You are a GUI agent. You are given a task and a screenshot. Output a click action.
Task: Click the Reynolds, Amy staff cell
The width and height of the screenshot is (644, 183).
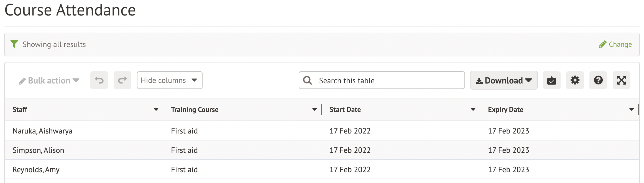(36, 169)
